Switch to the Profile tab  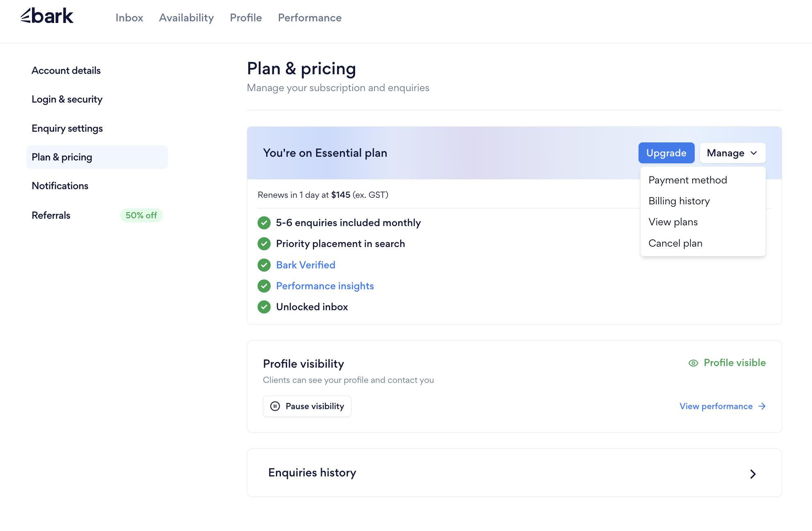click(246, 18)
